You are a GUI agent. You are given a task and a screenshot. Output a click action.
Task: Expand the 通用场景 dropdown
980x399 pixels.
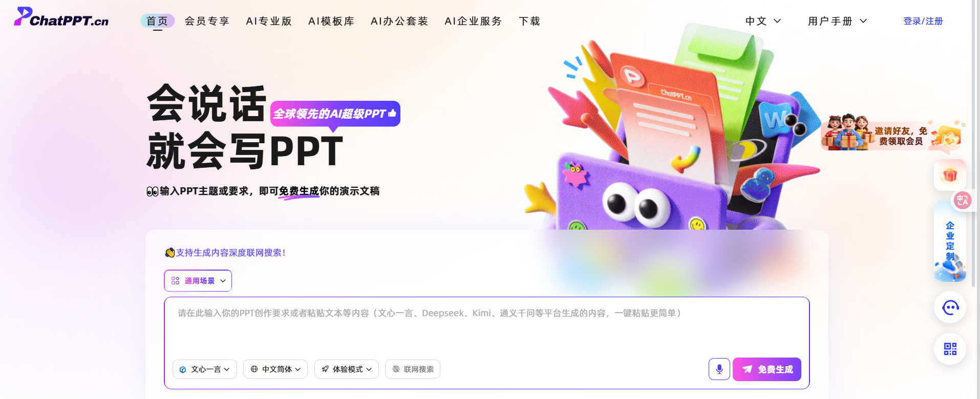tap(198, 281)
